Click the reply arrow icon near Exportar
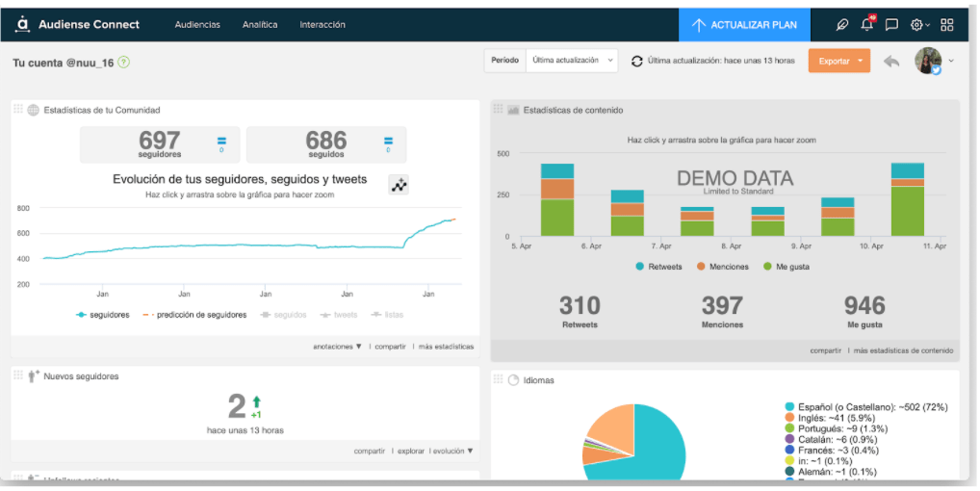The image size is (980, 491). coord(891,62)
